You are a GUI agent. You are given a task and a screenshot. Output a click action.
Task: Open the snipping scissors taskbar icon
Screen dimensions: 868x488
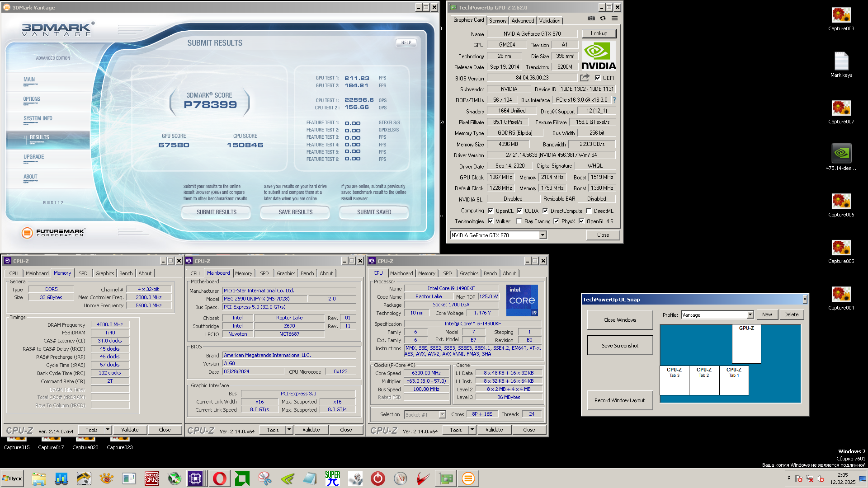(265, 478)
